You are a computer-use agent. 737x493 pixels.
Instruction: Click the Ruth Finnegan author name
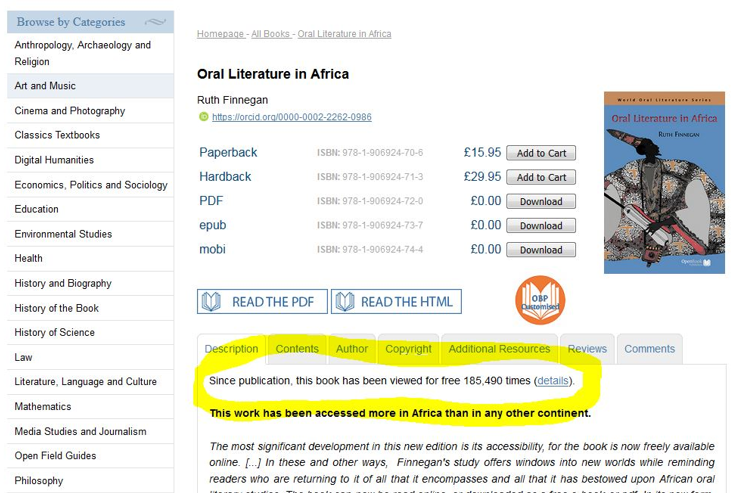[233, 100]
